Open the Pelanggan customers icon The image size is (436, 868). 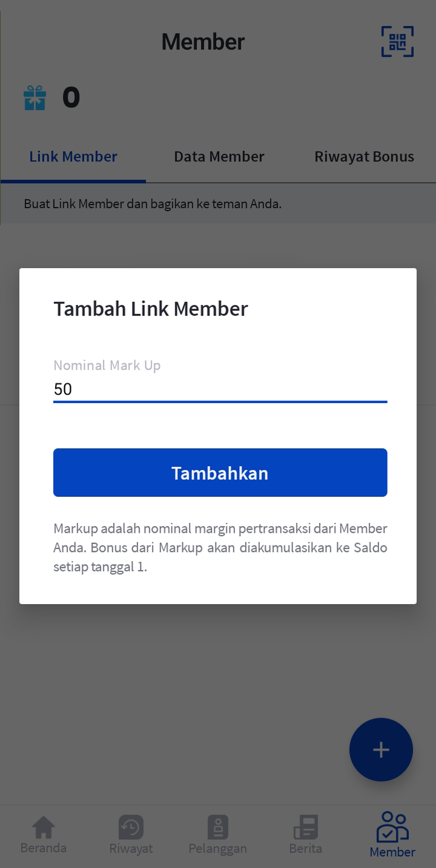tap(218, 827)
